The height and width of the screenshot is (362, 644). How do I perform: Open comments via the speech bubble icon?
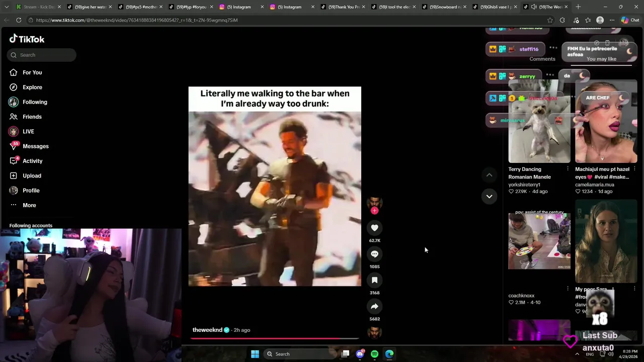[374, 254]
